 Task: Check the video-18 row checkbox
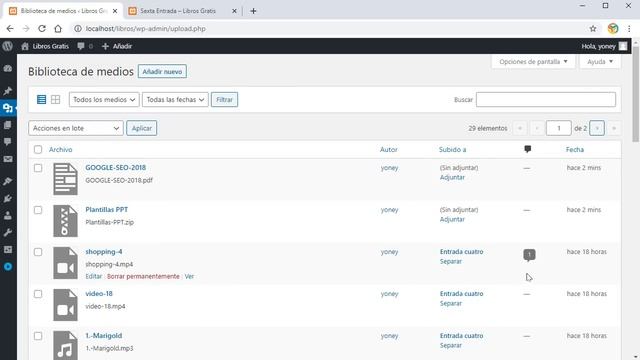click(x=38, y=294)
